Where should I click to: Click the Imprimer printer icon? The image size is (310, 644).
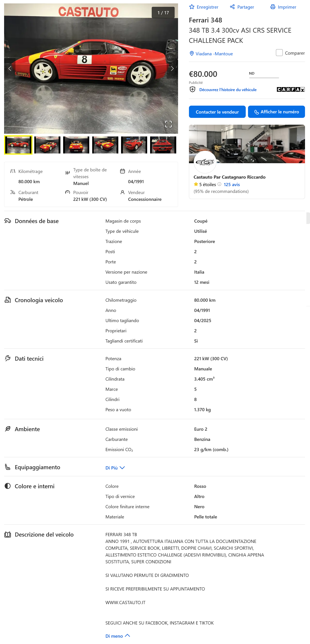pos(273,7)
